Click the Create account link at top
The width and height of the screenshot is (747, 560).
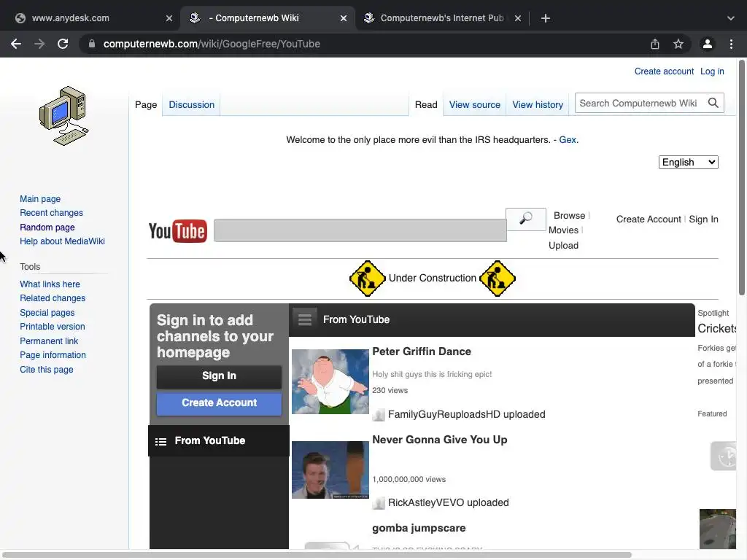click(664, 71)
